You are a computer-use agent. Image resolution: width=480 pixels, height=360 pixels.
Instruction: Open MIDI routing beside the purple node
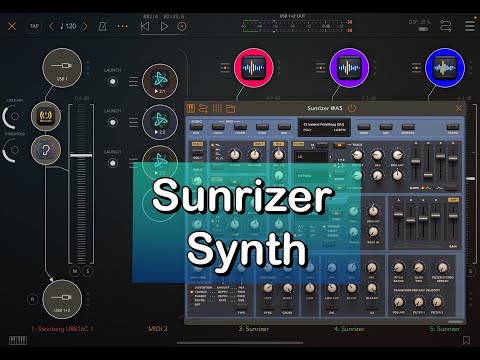click(321, 68)
